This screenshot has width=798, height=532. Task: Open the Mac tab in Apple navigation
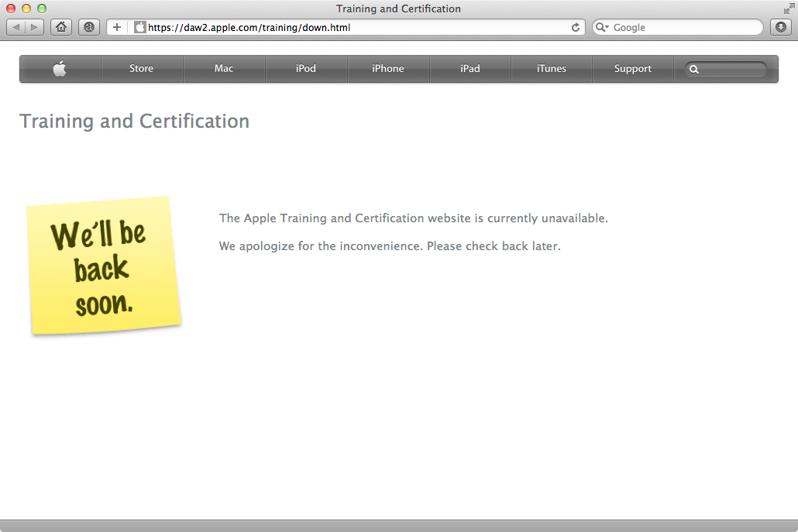(x=224, y=69)
